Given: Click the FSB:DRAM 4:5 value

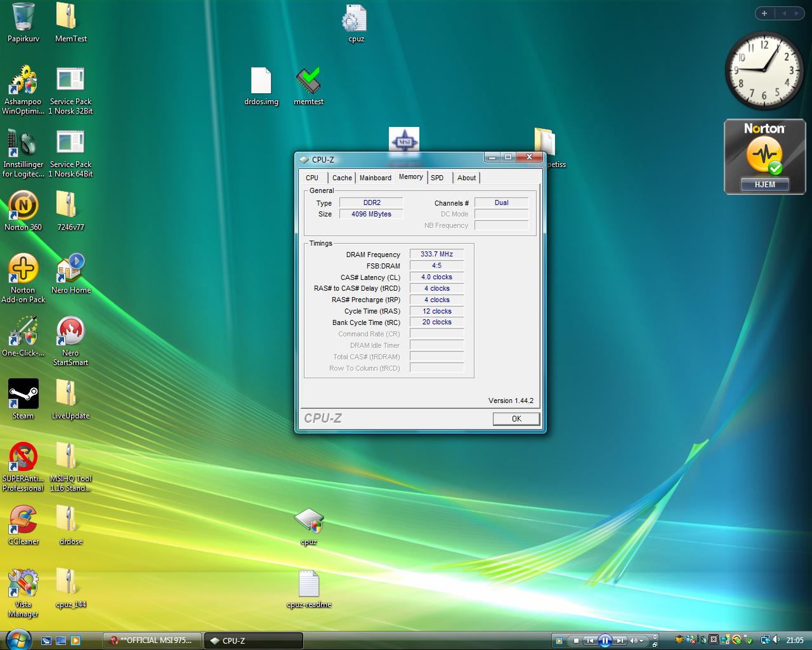Looking at the screenshot, I should [436, 265].
